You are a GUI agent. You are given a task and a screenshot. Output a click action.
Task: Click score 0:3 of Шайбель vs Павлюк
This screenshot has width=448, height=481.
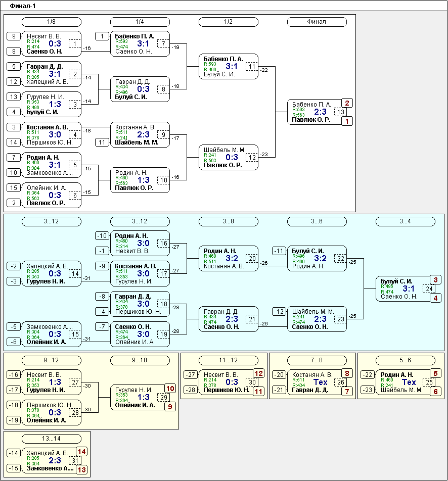[232, 157]
